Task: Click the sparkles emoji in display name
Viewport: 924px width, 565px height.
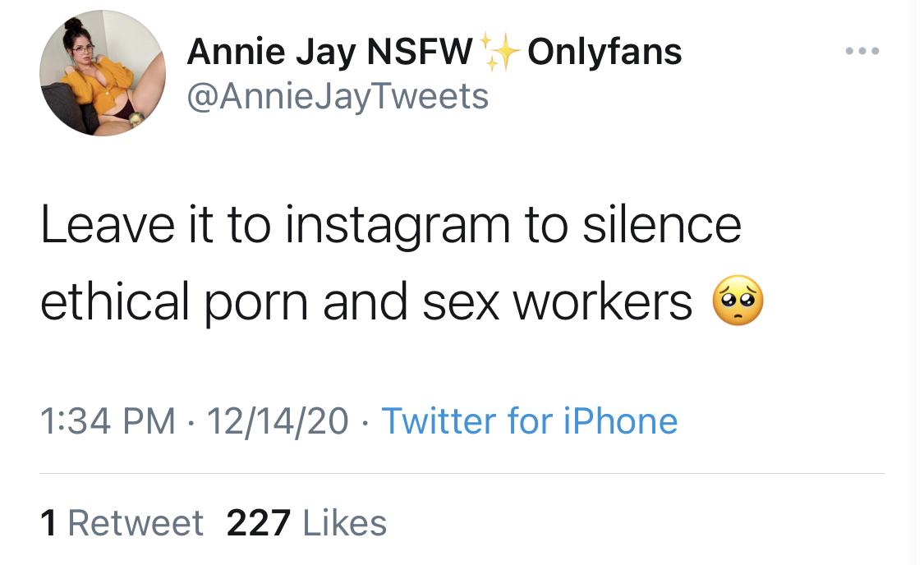Action: (499, 51)
